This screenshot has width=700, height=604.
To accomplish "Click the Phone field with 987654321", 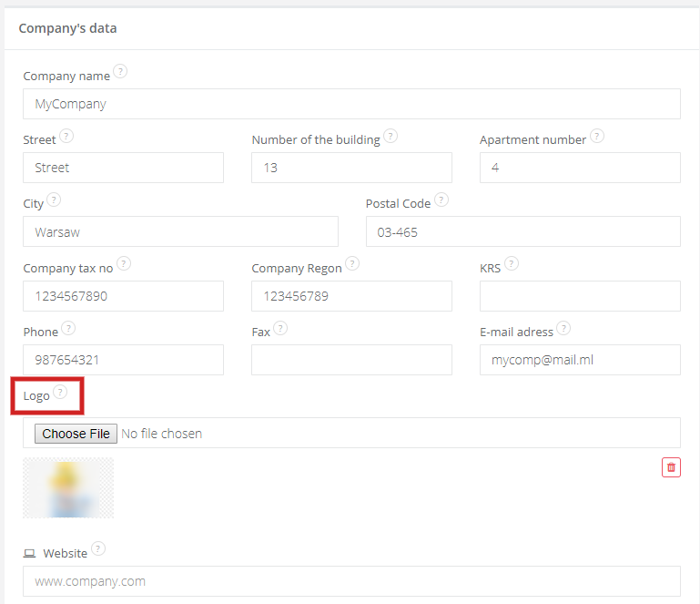I will tap(123, 360).
